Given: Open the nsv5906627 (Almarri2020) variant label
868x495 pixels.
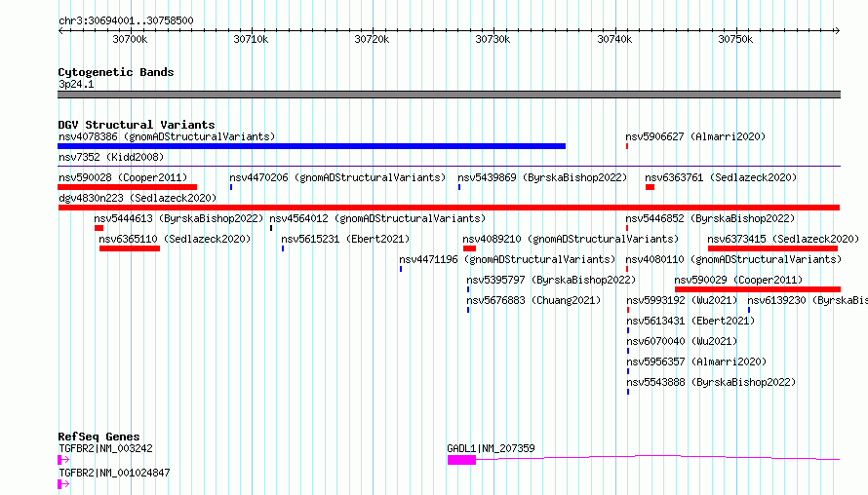Looking at the screenshot, I should (695, 136).
